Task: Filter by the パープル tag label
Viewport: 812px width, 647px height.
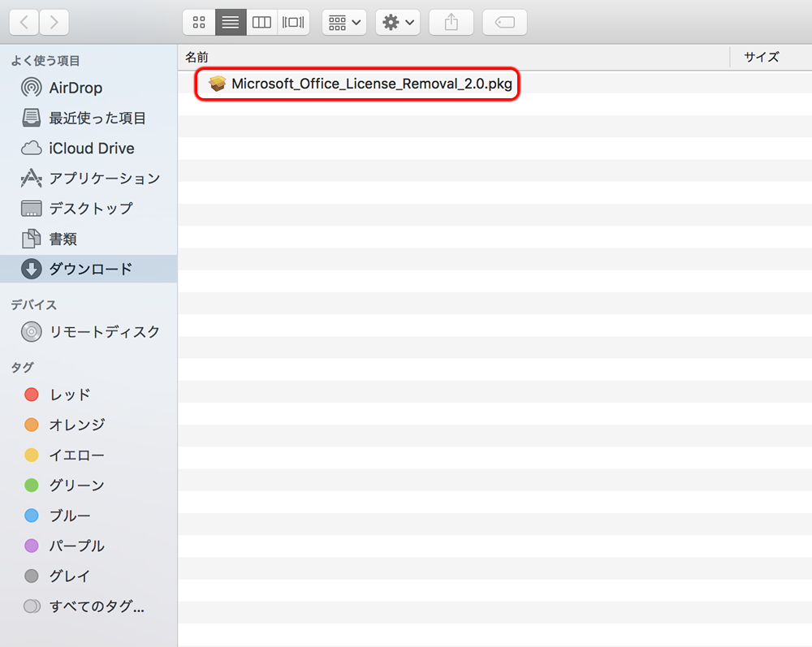Action: point(76,546)
